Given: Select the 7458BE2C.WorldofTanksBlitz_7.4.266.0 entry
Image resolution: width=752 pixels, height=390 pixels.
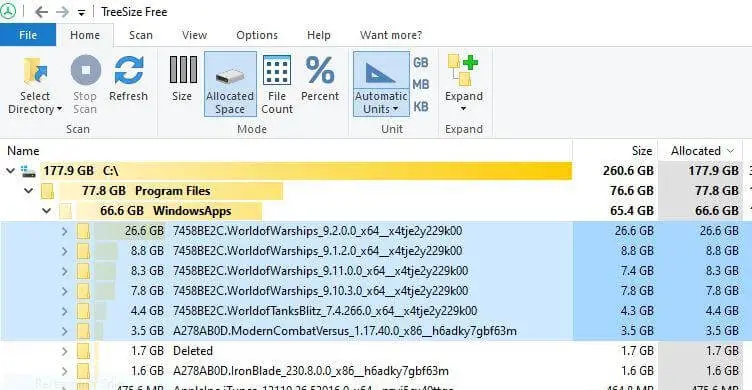Looking at the screenshot, I should 325,311.
